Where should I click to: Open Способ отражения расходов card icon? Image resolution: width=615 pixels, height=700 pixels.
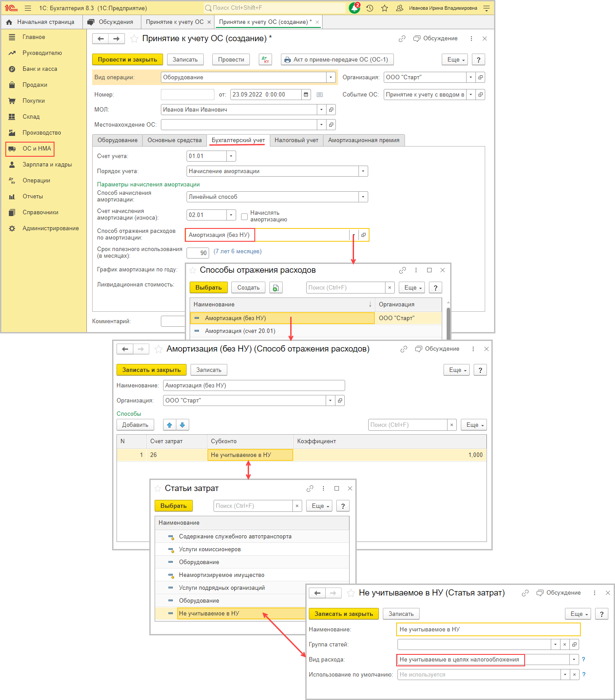click(x=363, y=235)
